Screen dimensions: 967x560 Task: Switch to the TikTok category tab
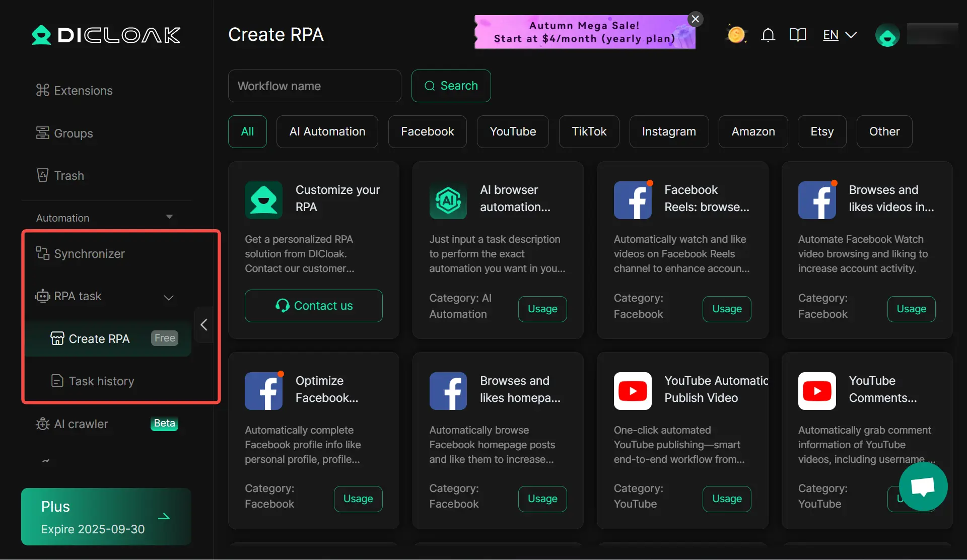coord(589,131)
